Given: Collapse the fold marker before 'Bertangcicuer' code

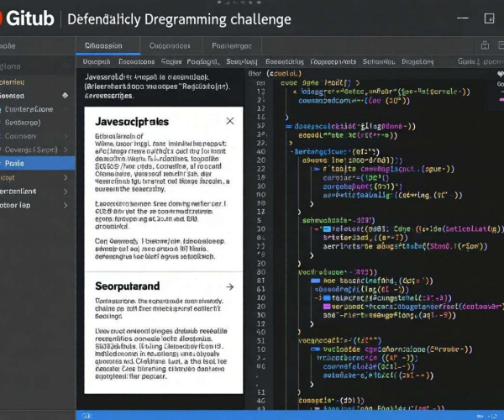Looking at the screenshot, I should coord(291,152).
